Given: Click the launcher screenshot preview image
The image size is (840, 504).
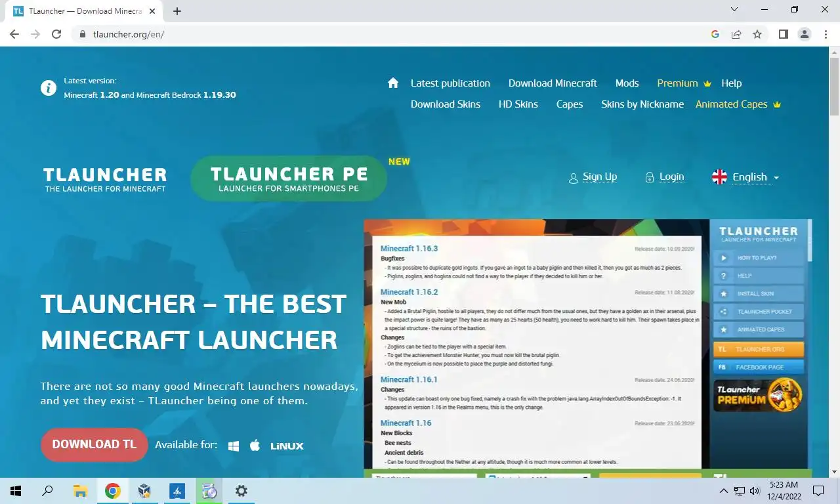Looking at the screenshot, I should pos(587,348).
